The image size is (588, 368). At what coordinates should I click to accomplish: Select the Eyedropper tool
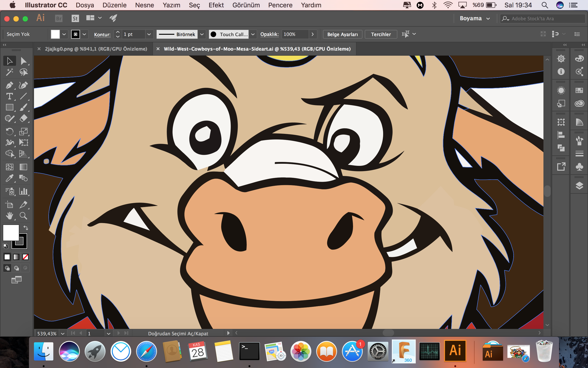point(9,178)
